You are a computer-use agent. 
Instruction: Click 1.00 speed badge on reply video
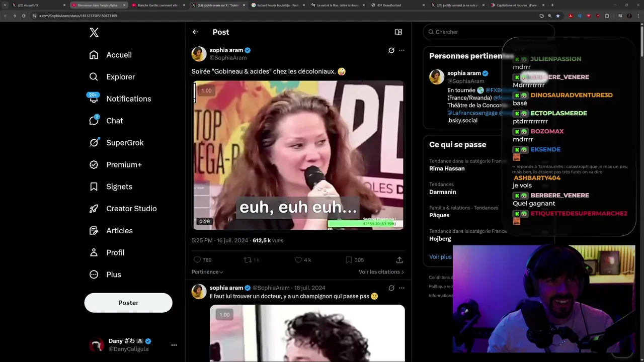coord(224,315)
